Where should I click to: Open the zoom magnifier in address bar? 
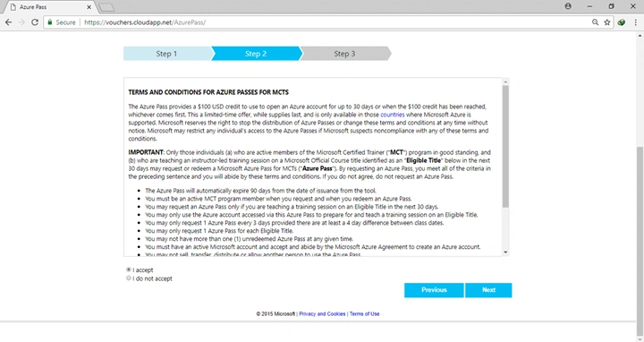(595, 22)
